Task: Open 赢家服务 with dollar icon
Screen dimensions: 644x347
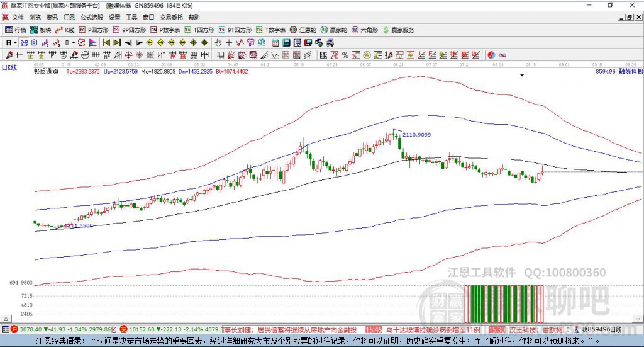Action: (x=398, y=30)
